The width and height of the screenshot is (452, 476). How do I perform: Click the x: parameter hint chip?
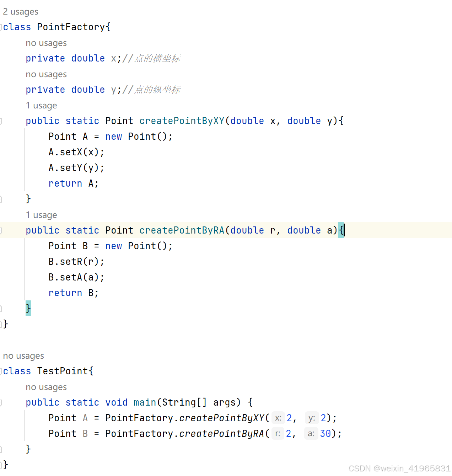[x=278, y=418]
